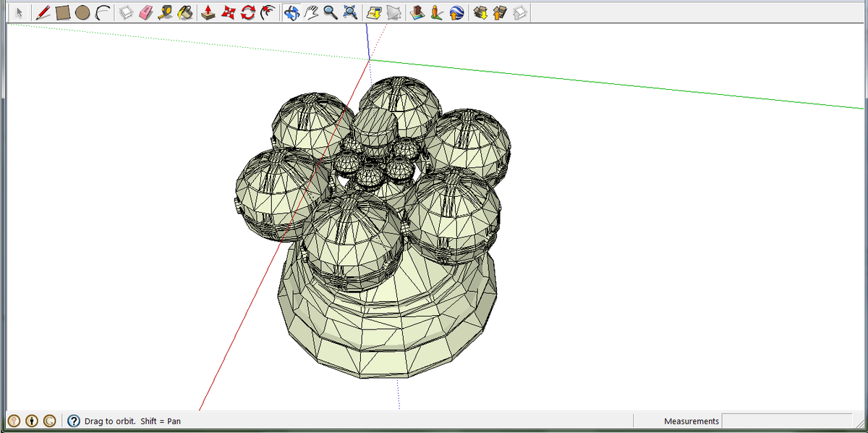Select the Offset tool

tap(268, 12)
